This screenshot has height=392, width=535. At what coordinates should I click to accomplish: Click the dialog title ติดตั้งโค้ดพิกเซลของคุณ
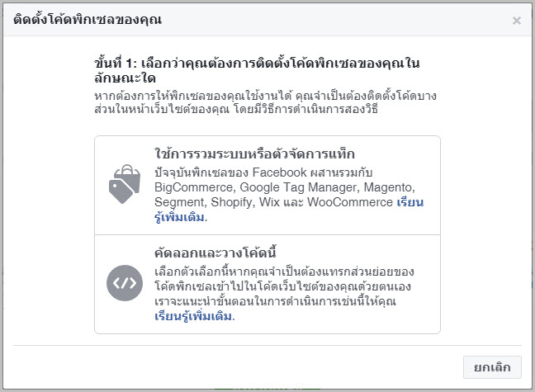point(88,20)
